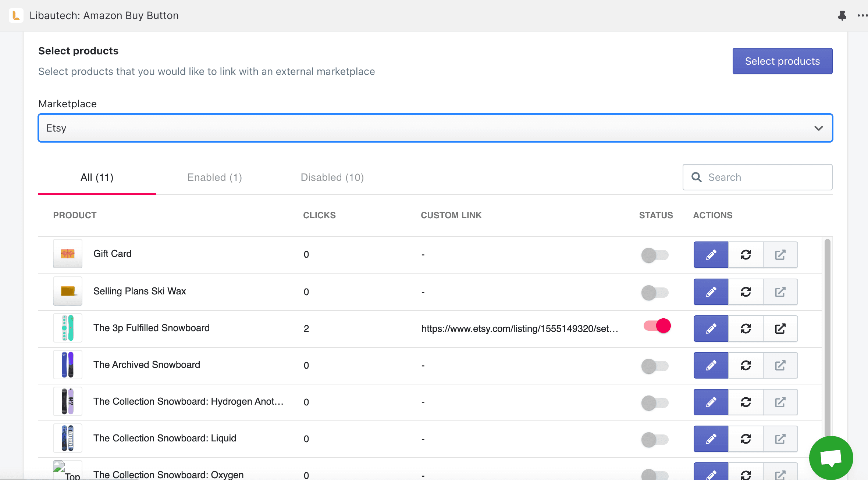Click the external link icon for Gift Card
The width and height of the screenshot is (868, 480).
[x=780, y=255]
